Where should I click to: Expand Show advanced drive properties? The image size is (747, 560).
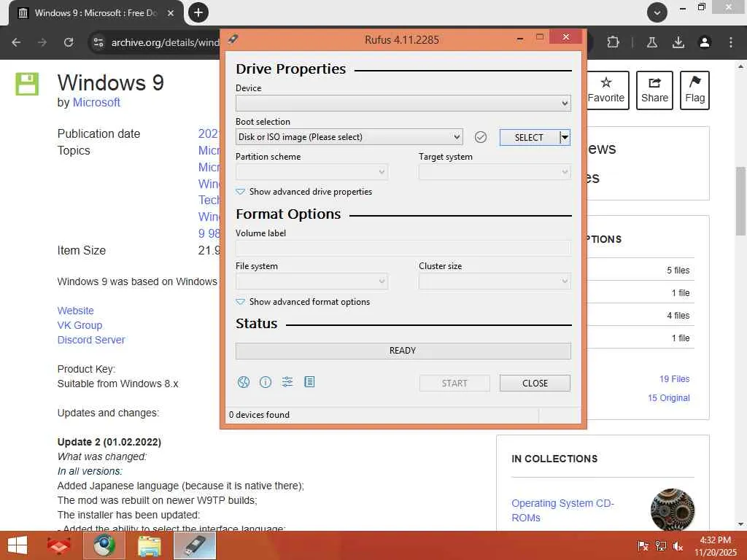point(304,192)
